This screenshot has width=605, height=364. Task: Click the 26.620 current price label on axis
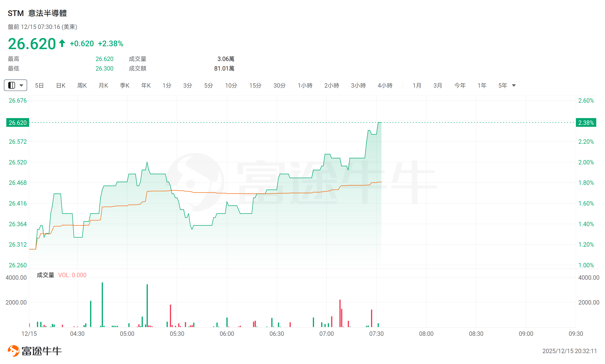18,123
